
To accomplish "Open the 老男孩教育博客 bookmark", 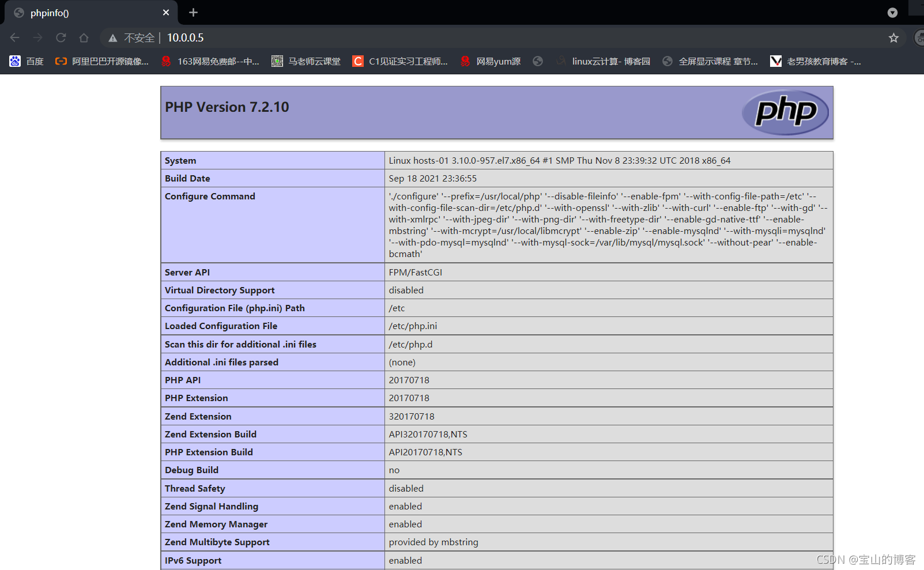I will pyautogui.click(x=816, y=61).
